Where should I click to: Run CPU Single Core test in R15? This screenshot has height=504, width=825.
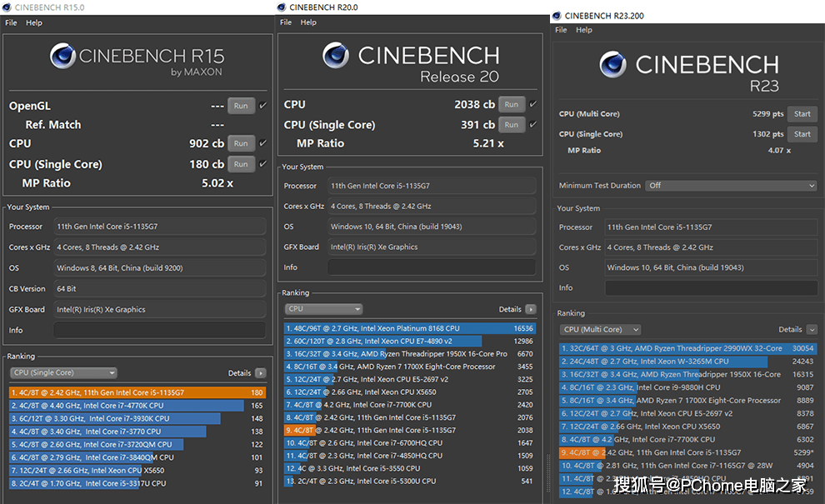pyautogui.click(x=241, y=164)
